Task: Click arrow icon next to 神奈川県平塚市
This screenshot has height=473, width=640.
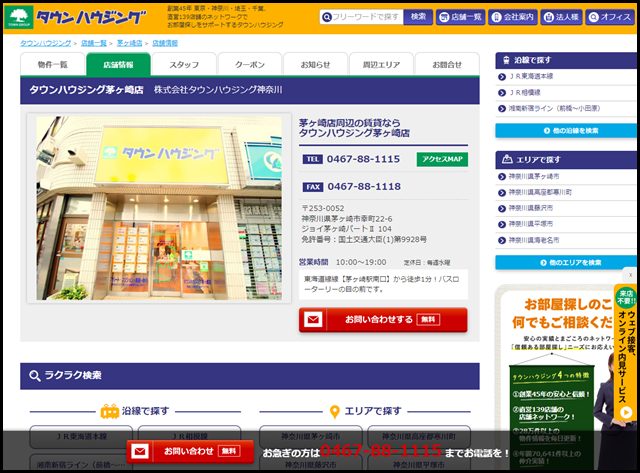Action: click(502, 224)
